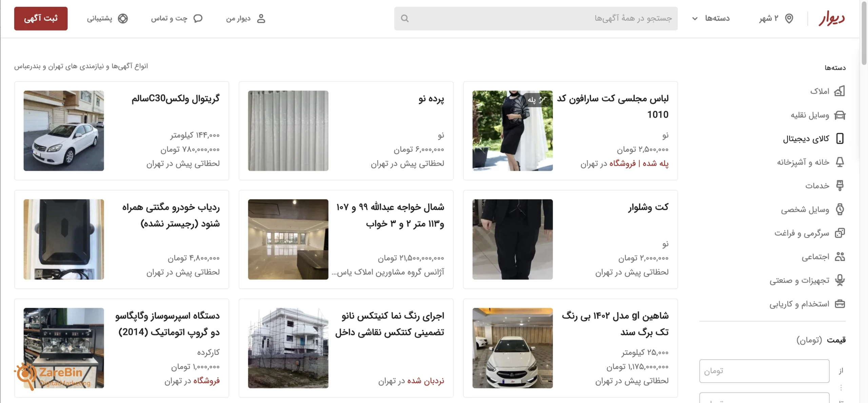Open the خانه و آشپزخانه category
This screenshot has width=868, height=403.
coord(811,162)
